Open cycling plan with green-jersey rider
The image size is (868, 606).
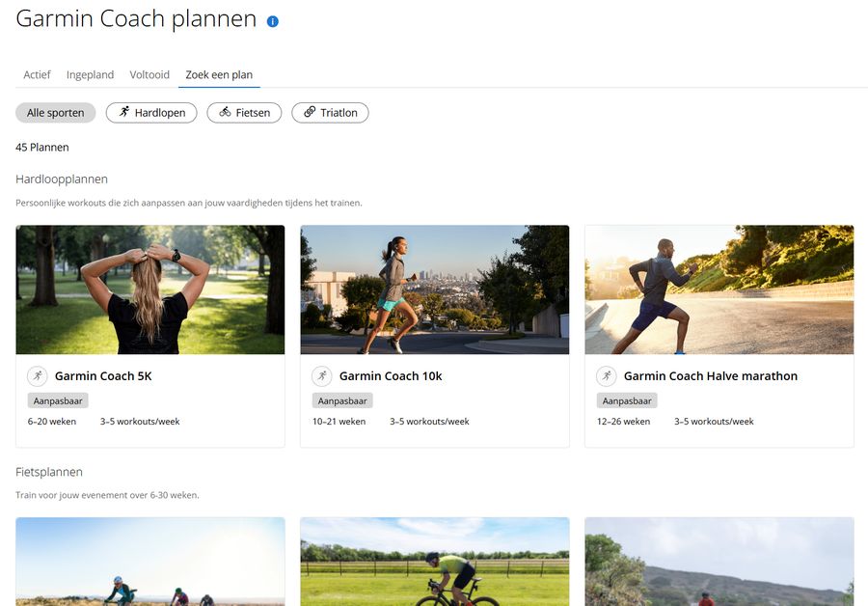(435, 562)
